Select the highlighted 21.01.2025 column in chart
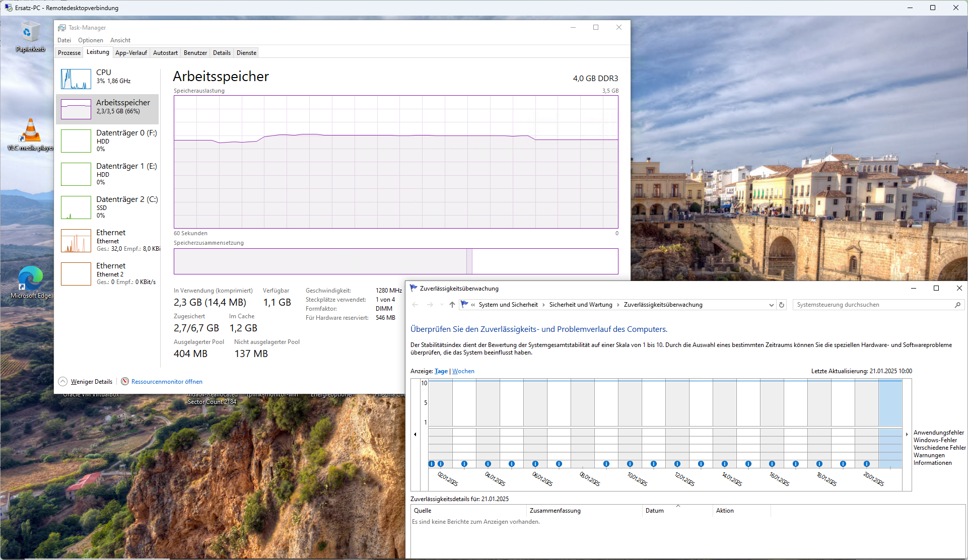This screenshot has height=560, width=968. pos(890,424)
